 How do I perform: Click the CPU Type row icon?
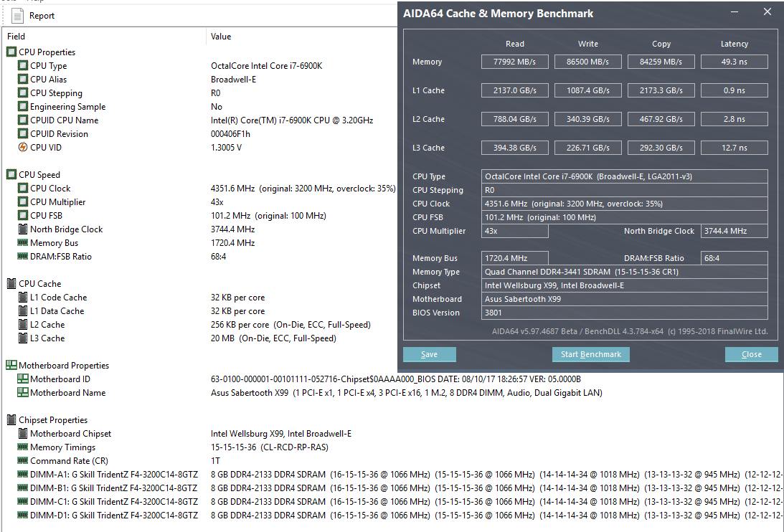pos(23,65)
